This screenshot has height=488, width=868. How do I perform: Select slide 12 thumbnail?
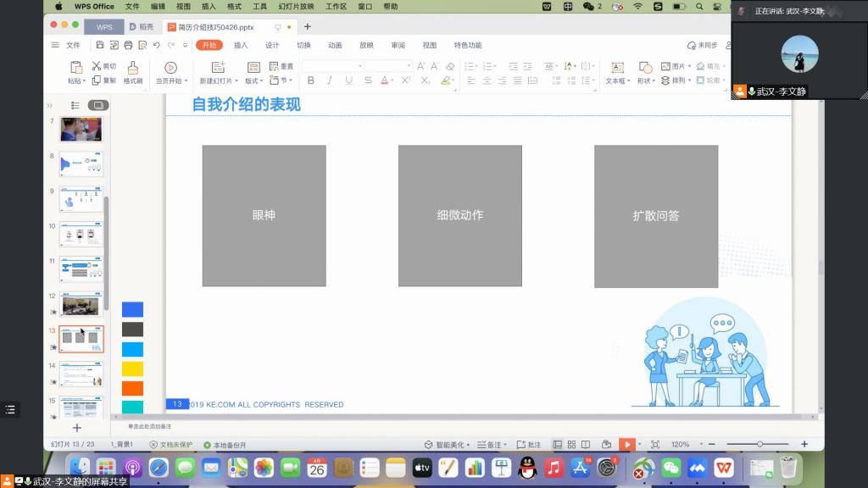tap(81, 304)
